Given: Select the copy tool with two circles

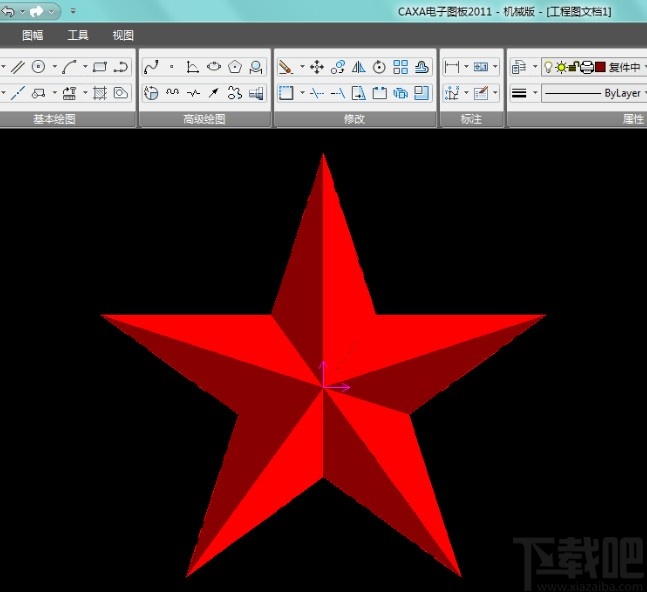Looking at the screenshot, I should point(338,67).
